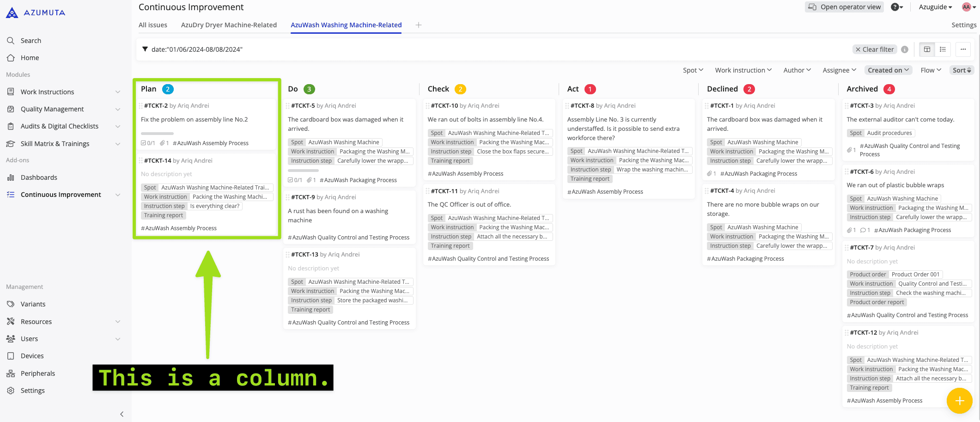Image resolution: width=980 pixels, height=422 pixels.
Task: Switch to AzuDry Dryer Machine-Related tab
Action: [x=229, y=25]
